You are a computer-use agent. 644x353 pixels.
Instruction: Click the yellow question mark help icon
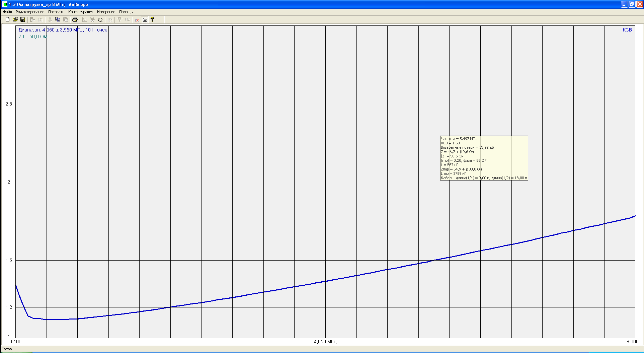pyautogui.click(x=152, y=20)
